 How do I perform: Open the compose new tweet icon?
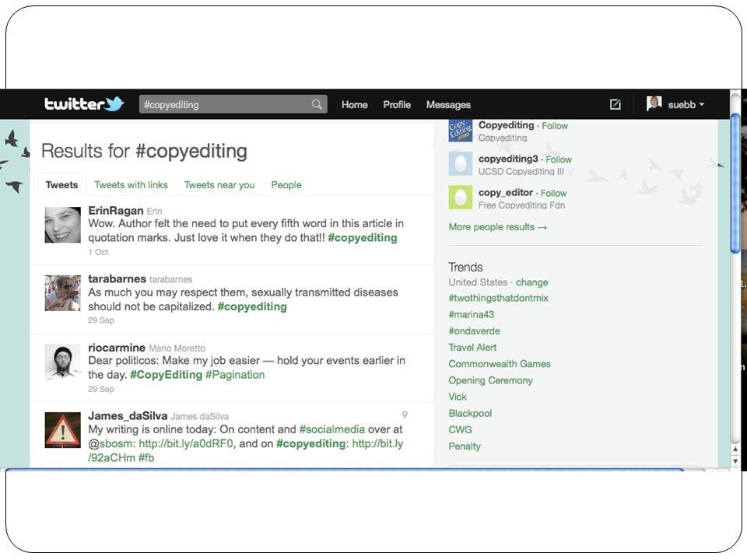615,104
